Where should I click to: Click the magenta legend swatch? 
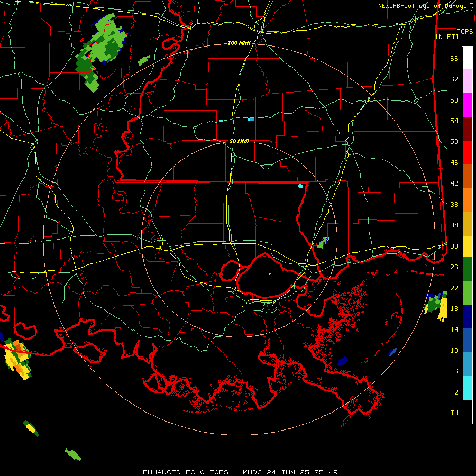(467, 105)
